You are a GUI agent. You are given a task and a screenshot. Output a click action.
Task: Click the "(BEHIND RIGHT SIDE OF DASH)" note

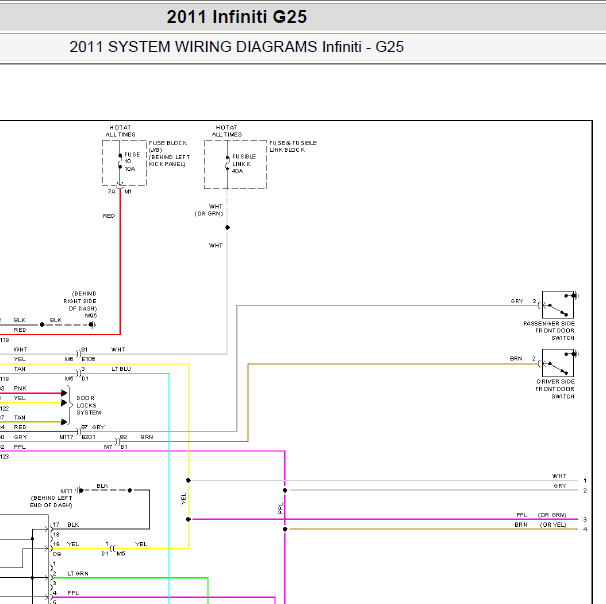click(80, 301)
